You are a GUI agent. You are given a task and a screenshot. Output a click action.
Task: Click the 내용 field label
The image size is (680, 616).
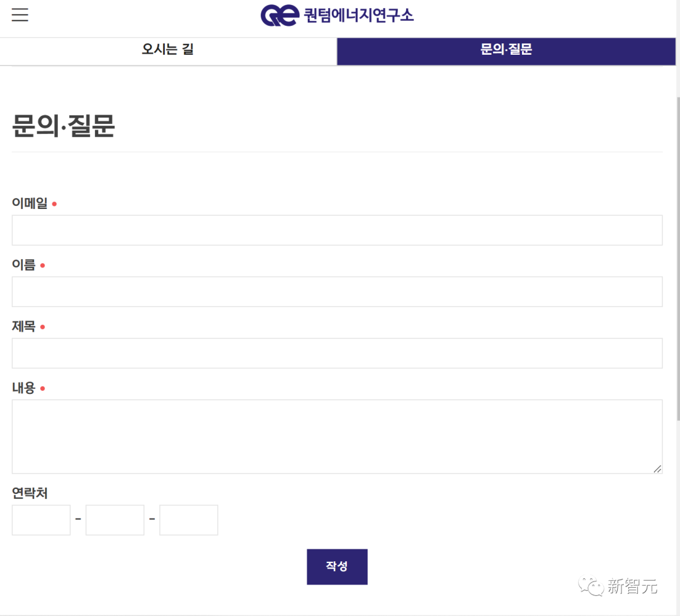23,388
